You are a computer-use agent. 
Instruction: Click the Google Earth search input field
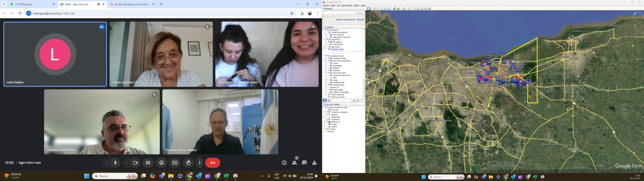coord(339,13)
